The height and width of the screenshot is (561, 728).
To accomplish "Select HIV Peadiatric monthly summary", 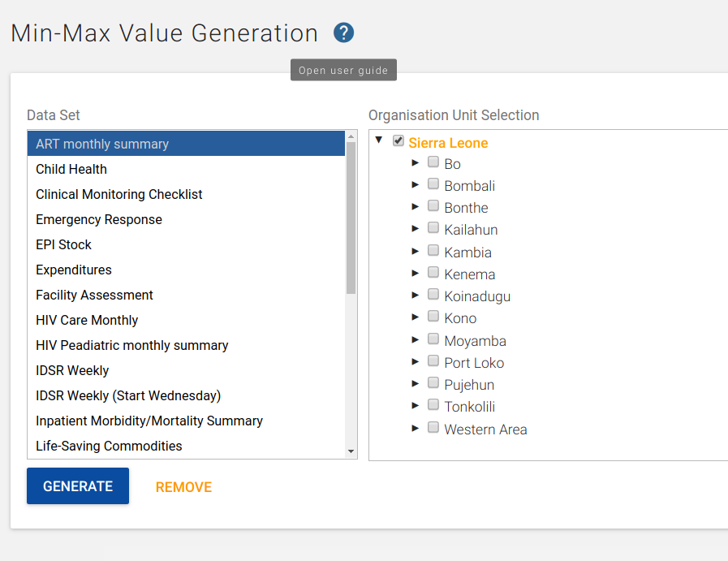I will pyautogui.click(x=186, y=344).
